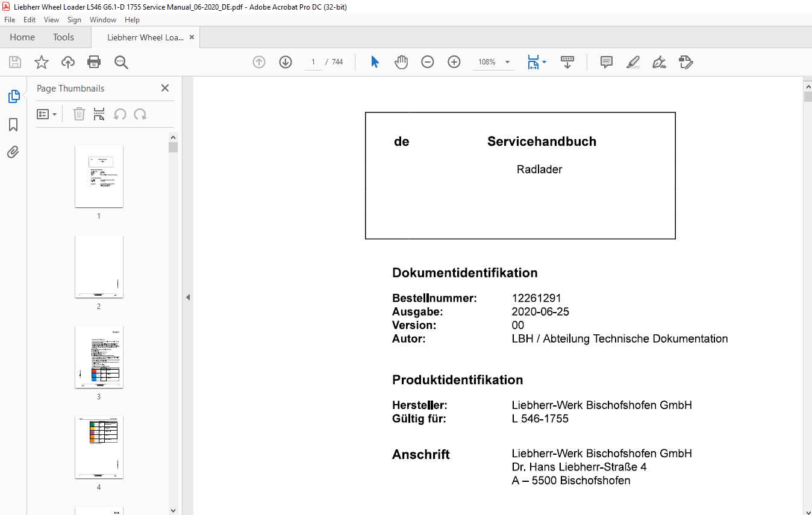Select page 4 thumbnail
The width and height of the screenshot is (812, 515).
pyautogui.click(x=99, y=448)
